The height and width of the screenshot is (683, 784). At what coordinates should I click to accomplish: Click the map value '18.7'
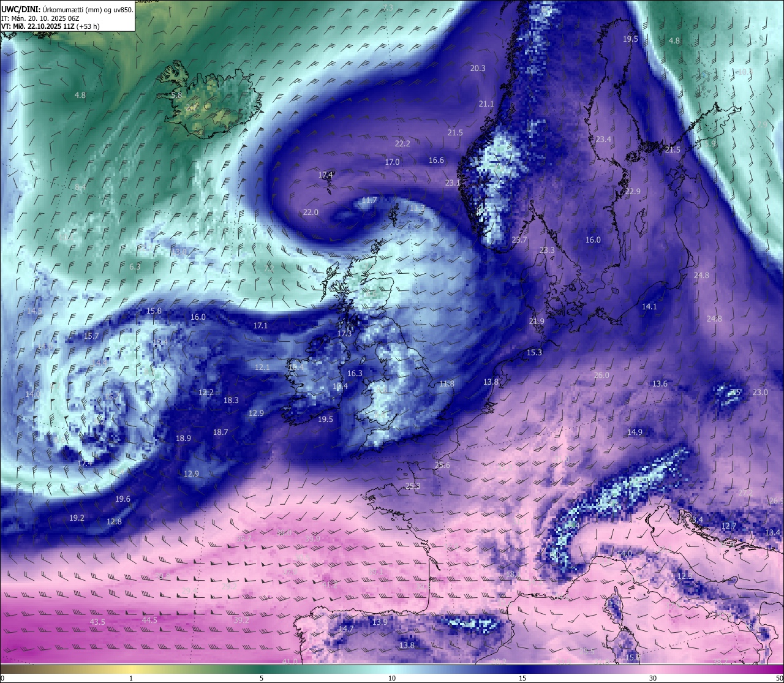[x=221, y=432]
